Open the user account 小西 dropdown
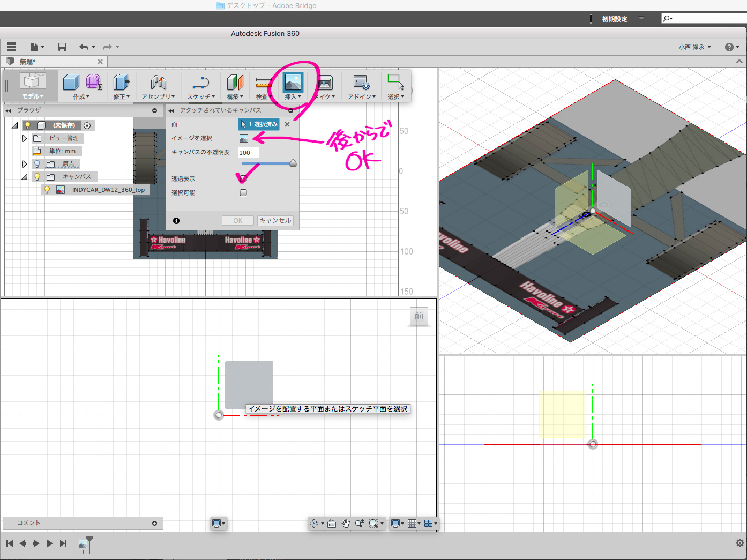This screenshot has height=560, width=747. point(694,47)
